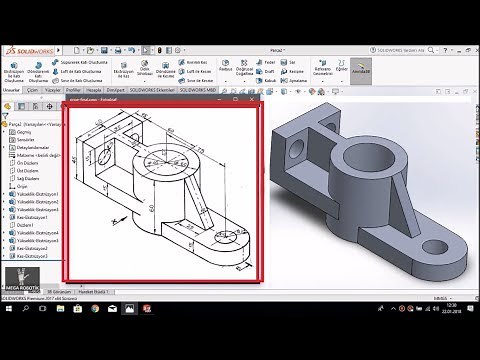Switch to the Unsurlar tab
Image resolution: width=480 pixels, height=360 pixels.
pos(11,90)
